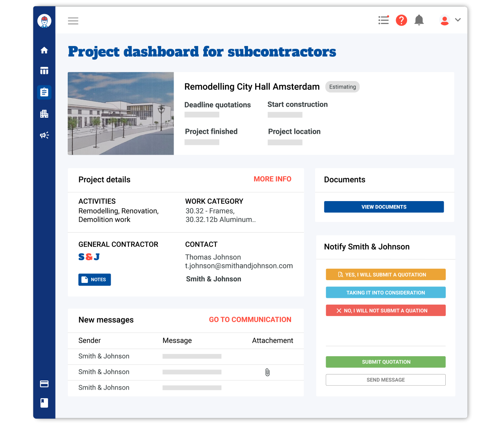The image size is (504, 425).
Task: Choose No, I will not submit a quation
Action: tap(386, 310)
